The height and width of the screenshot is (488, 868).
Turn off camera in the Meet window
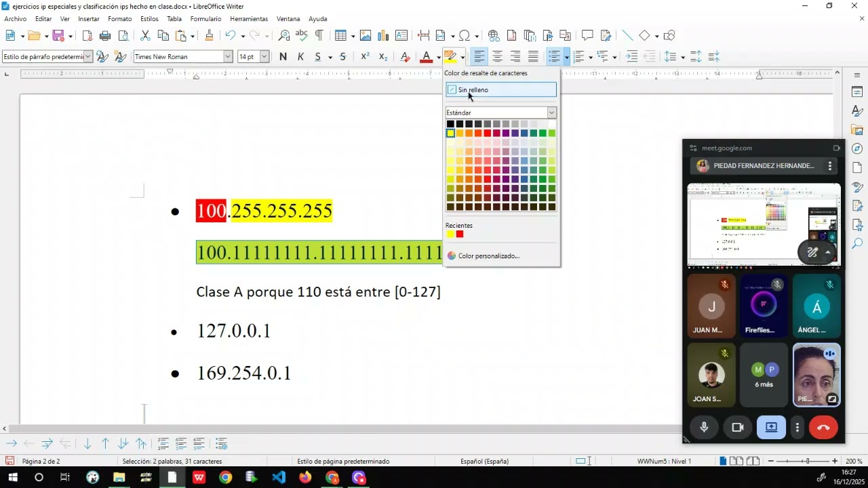738,427
